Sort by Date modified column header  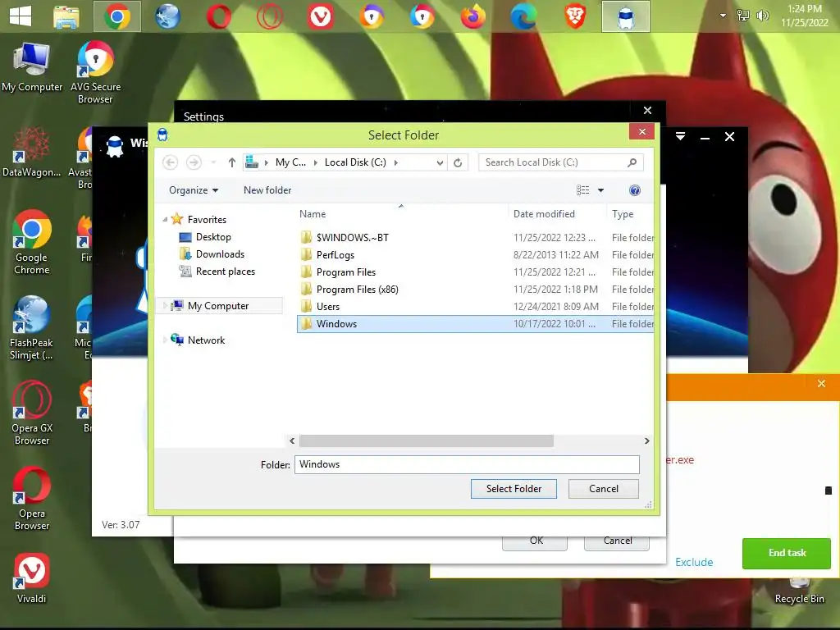click(x=544, y=214)
